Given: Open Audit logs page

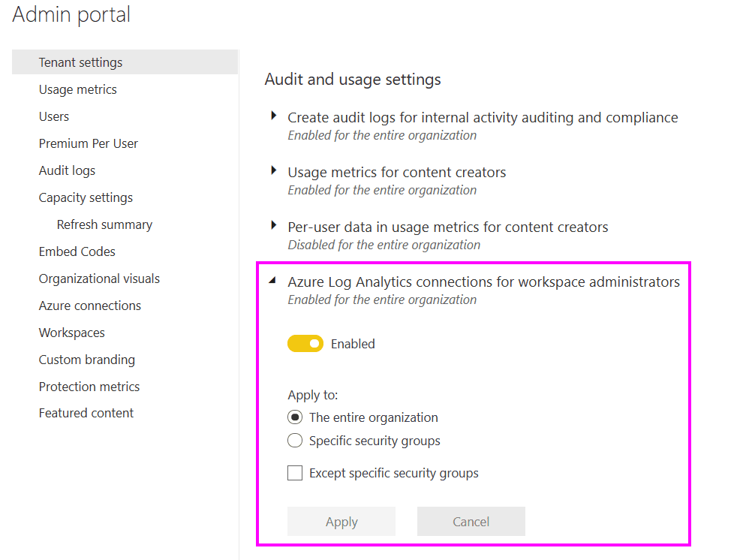Looking at the screenshot, I should [x=67, y=171].
